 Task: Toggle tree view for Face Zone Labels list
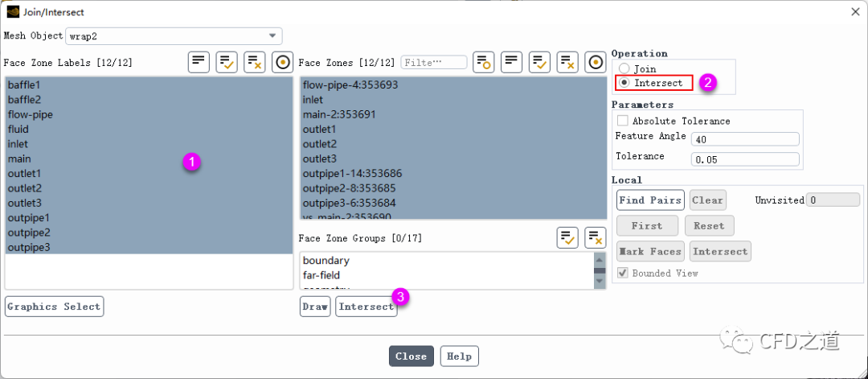click(x=199, y=62)
